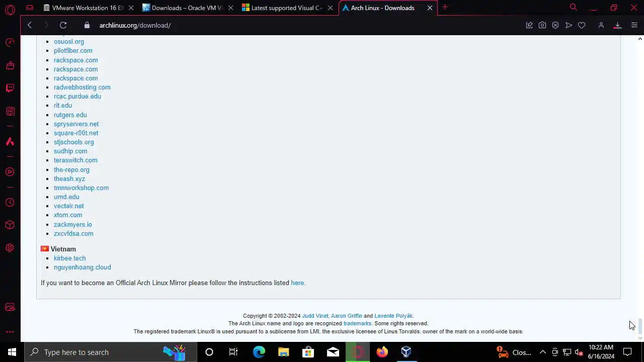
Task: Open the gallery icon in lower sidebar
Action: 10,307
